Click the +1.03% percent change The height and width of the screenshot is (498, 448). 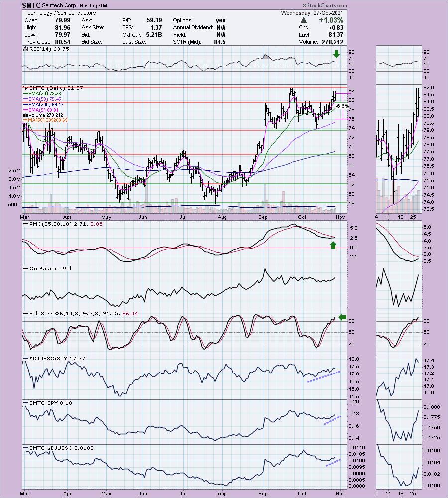331,20
